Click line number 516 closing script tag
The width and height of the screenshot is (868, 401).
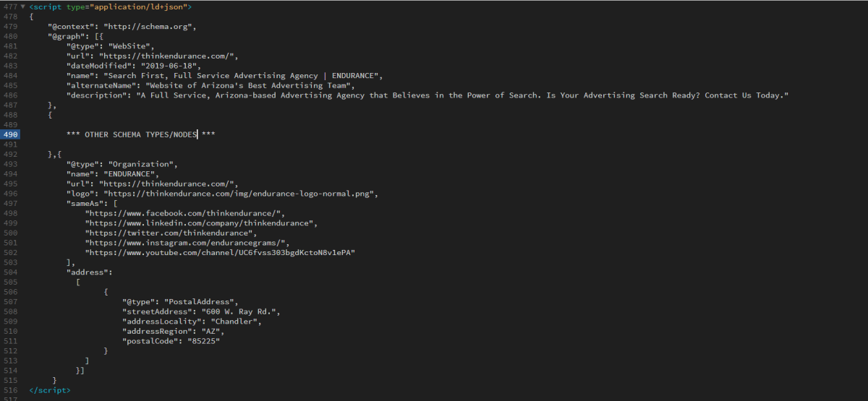(10, 390)
